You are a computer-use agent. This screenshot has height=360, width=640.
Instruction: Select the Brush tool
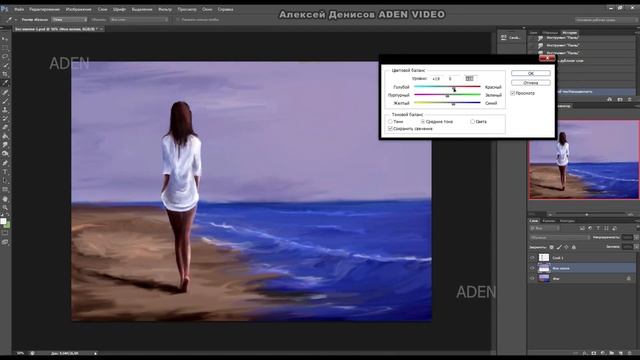pos(5,101)
